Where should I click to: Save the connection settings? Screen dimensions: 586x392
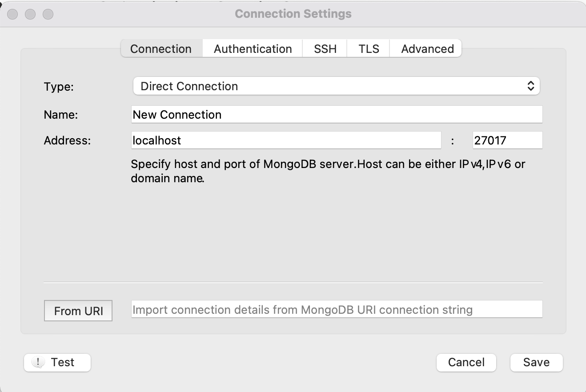[x=536, y=362]
